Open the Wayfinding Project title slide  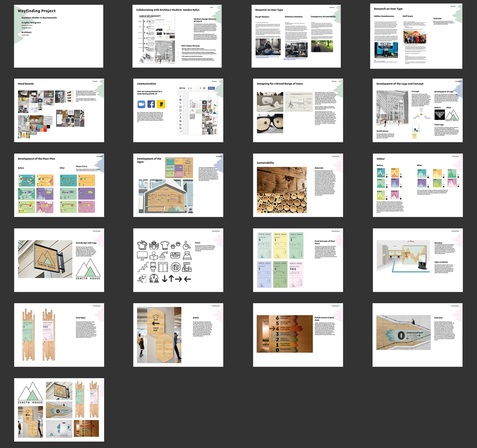click(59, 36)
